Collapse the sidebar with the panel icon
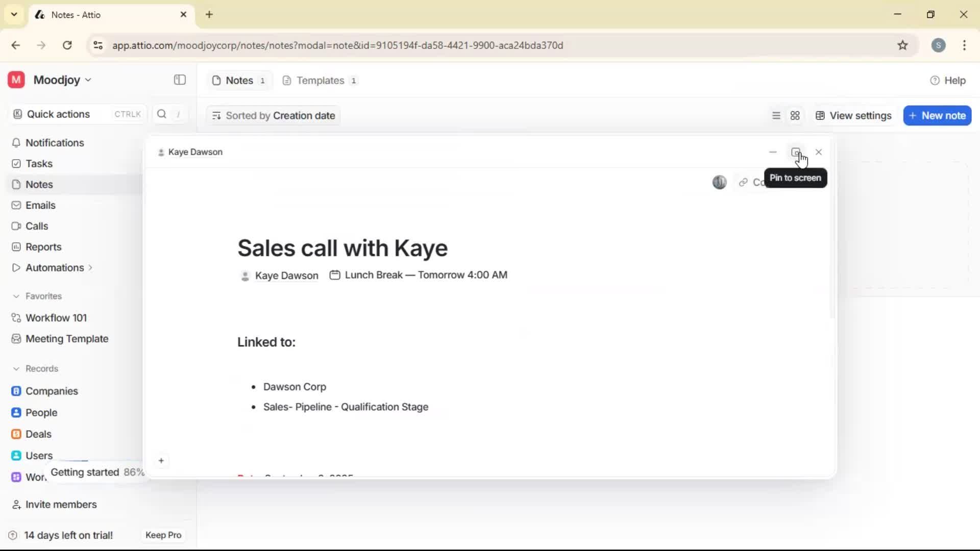 point(179,80)
